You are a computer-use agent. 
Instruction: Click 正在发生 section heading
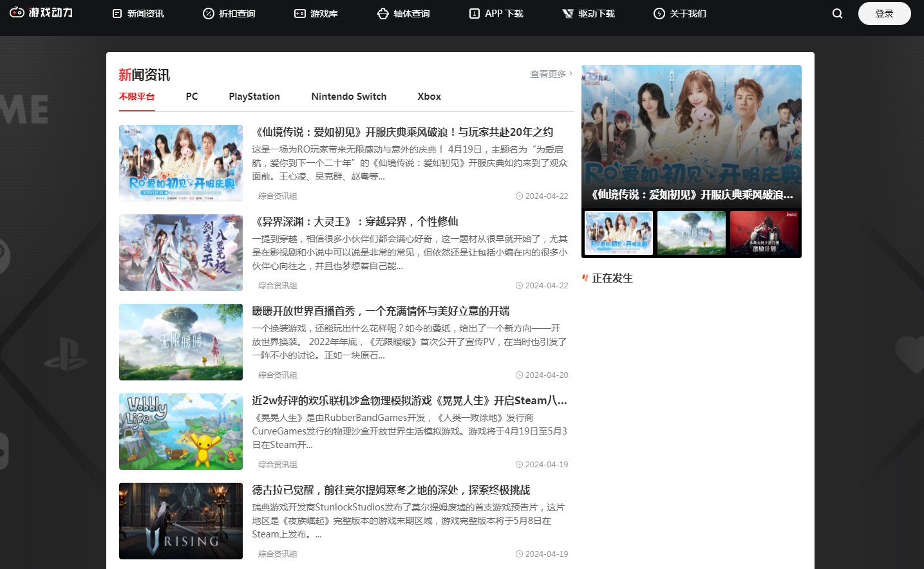[x=612, y=278]
